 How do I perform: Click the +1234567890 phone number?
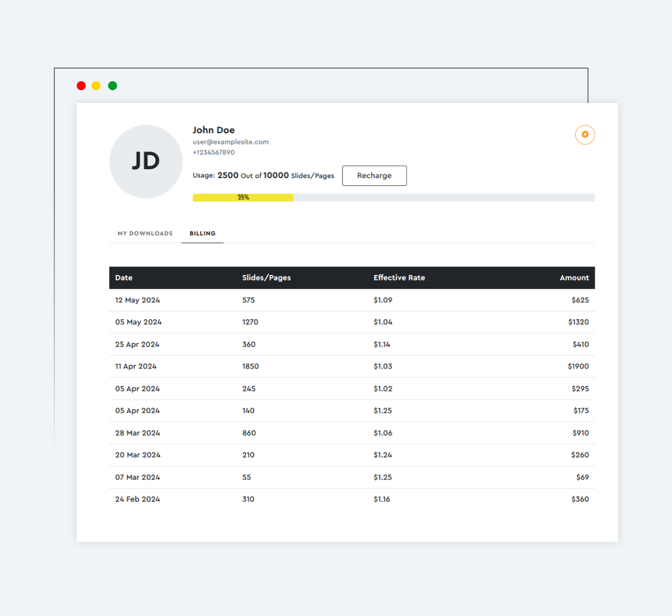pos(213,152)
